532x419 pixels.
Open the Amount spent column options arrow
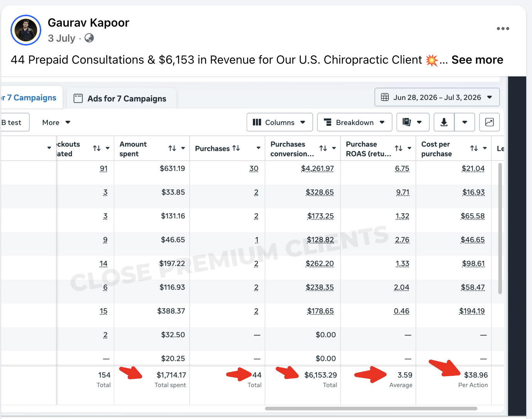(x=183, y=148)
